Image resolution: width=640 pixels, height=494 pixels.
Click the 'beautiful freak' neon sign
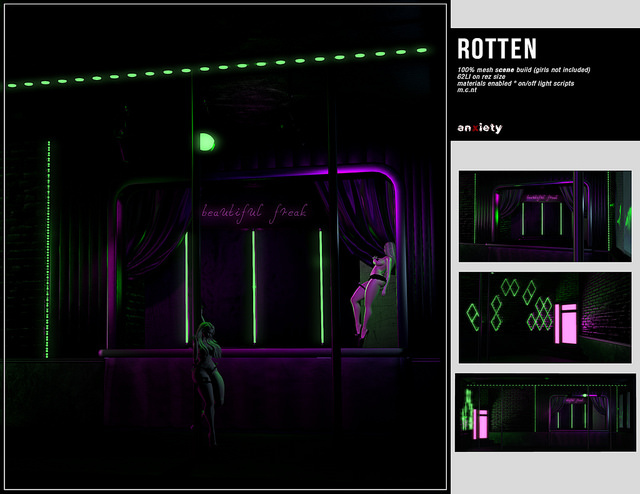(x=254, y=213)
